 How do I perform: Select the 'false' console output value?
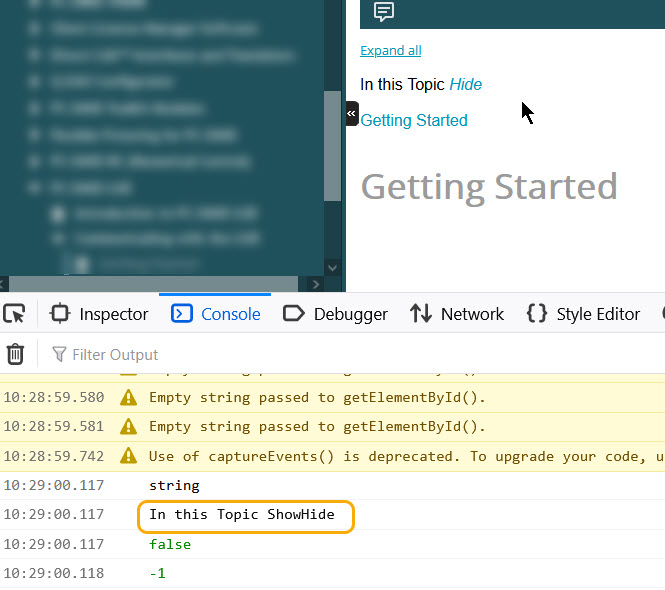(170, 544)
